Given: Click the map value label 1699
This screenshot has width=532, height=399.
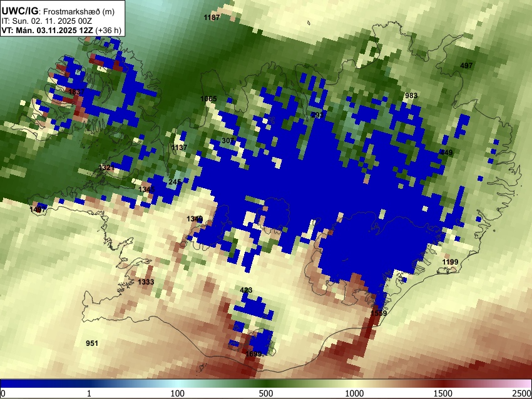Looking at the screenshot, I should [253, 354].
